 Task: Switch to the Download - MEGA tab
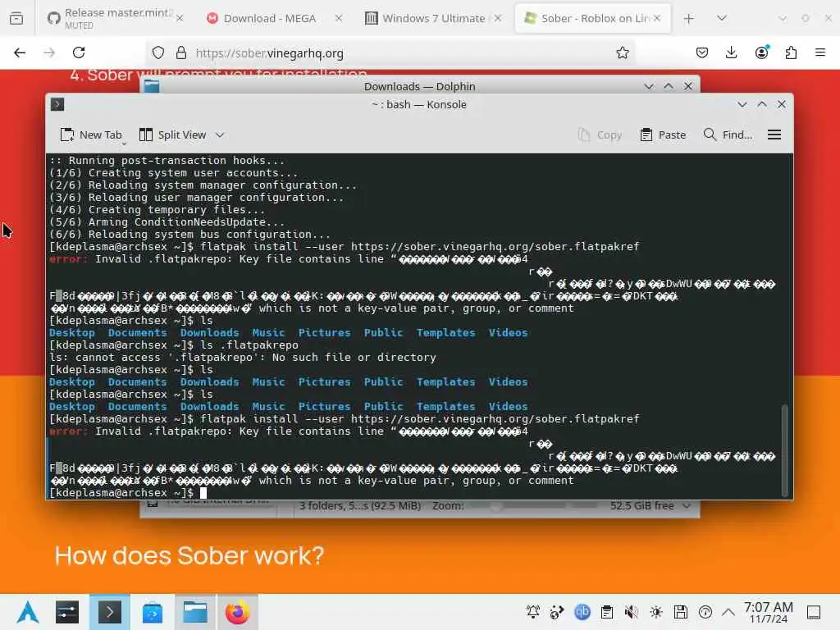tap(269, 18)
